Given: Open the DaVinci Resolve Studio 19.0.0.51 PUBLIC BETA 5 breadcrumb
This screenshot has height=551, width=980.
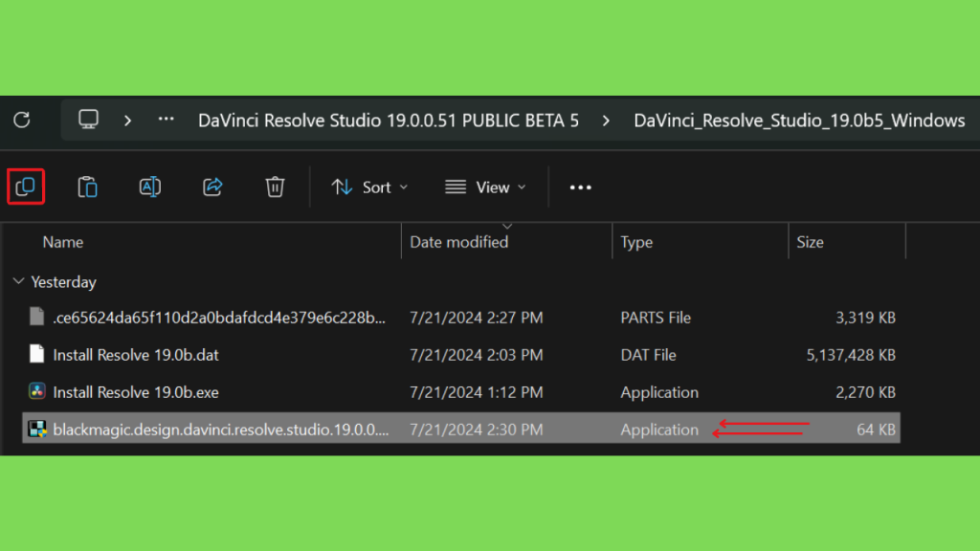Looking at the screenshot, I should 389,120.
